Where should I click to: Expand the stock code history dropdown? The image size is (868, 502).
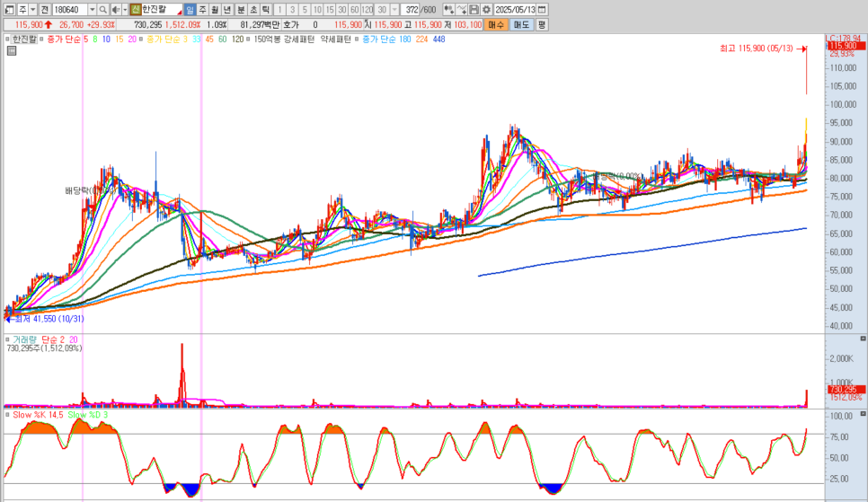92,9
